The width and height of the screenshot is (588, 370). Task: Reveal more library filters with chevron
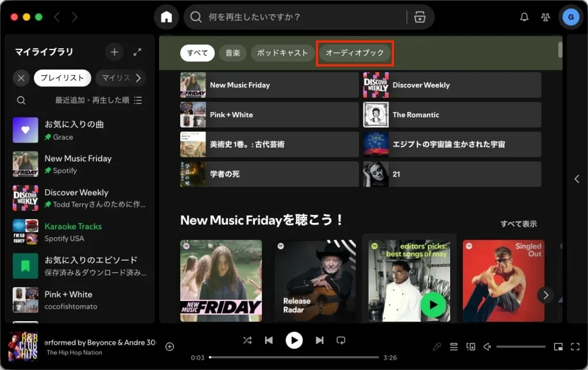pyautogui.click(x=138, y=78)
